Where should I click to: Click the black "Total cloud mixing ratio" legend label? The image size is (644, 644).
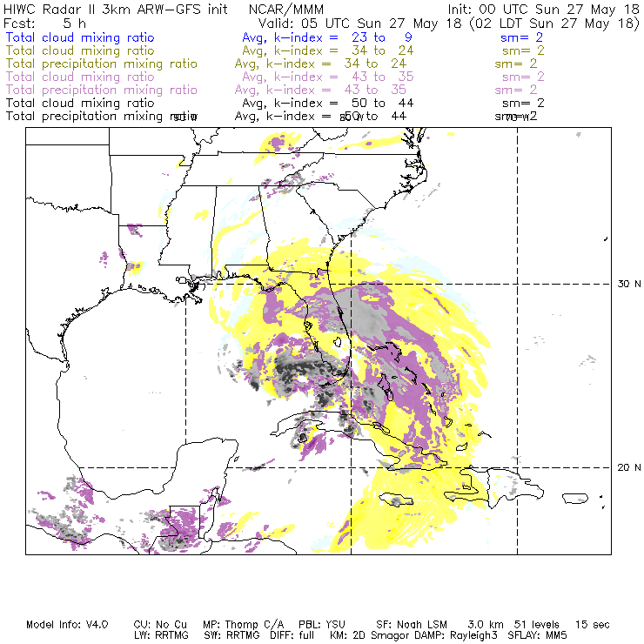tap(80, 103)
